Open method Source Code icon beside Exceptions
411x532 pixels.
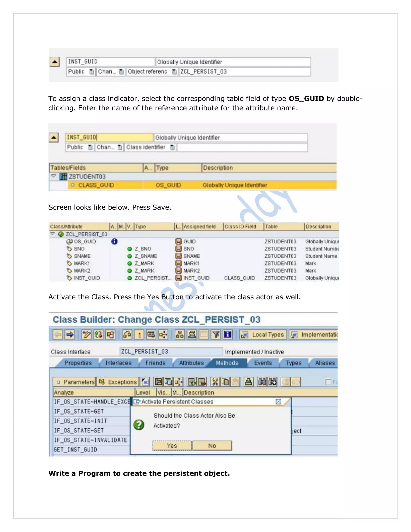[145, 382]
